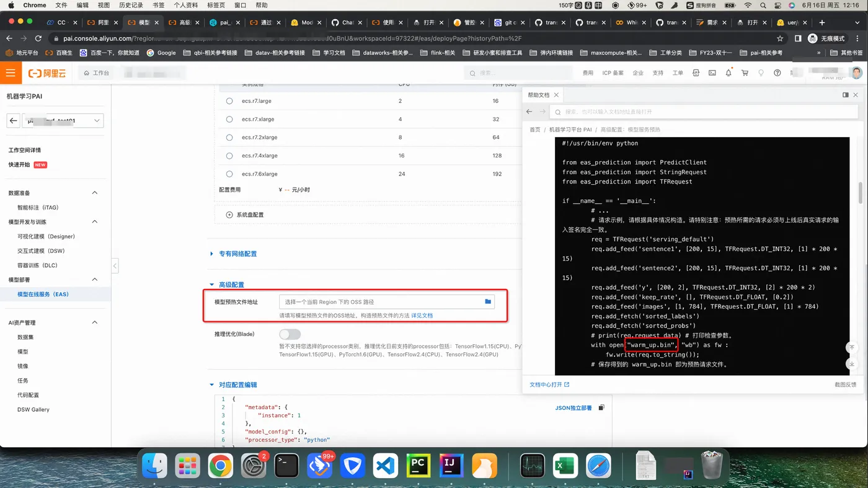
Task: Focus the console top search box
Action: pyautogui.click(x=519, y=73)
